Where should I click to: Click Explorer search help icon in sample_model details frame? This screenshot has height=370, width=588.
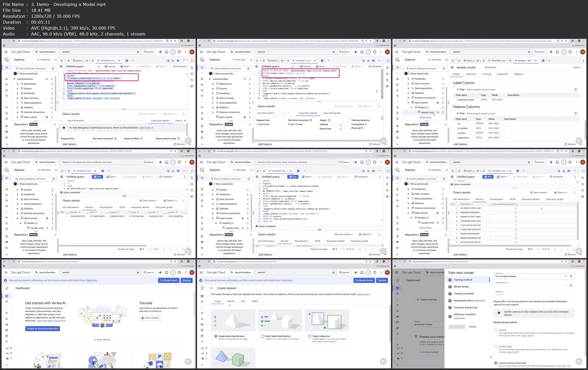pyautogui.click(x=444, y=69)
